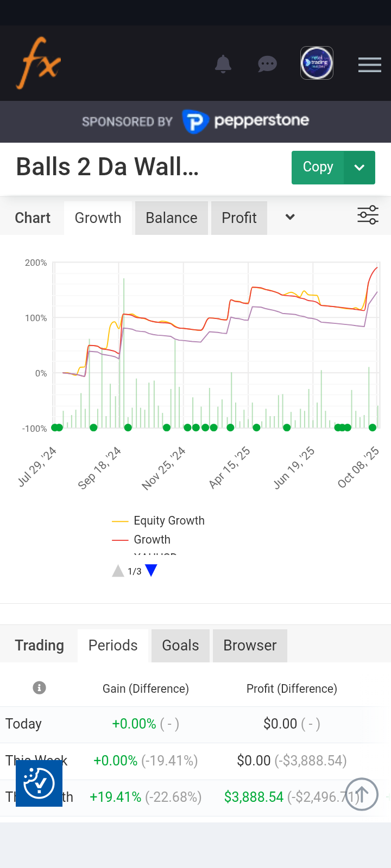
Task: Open the Pepperstone sponsor link
Action: [x=245, y=121]
